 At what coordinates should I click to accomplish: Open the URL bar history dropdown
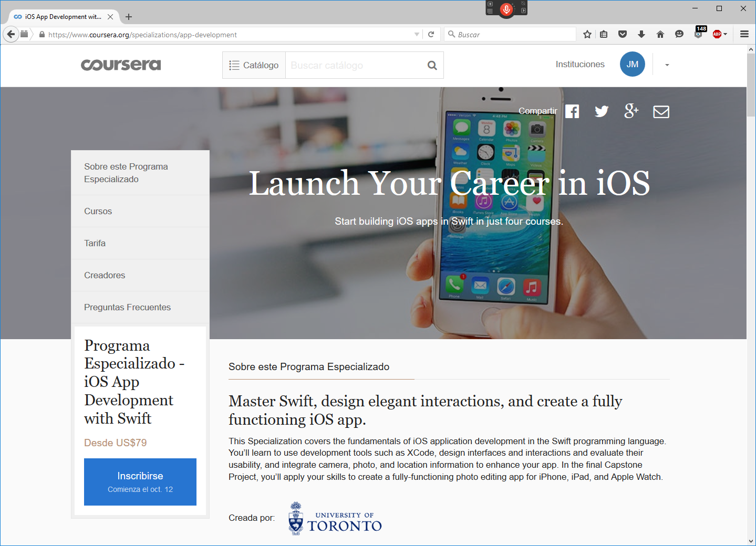[x=417, y=35]
